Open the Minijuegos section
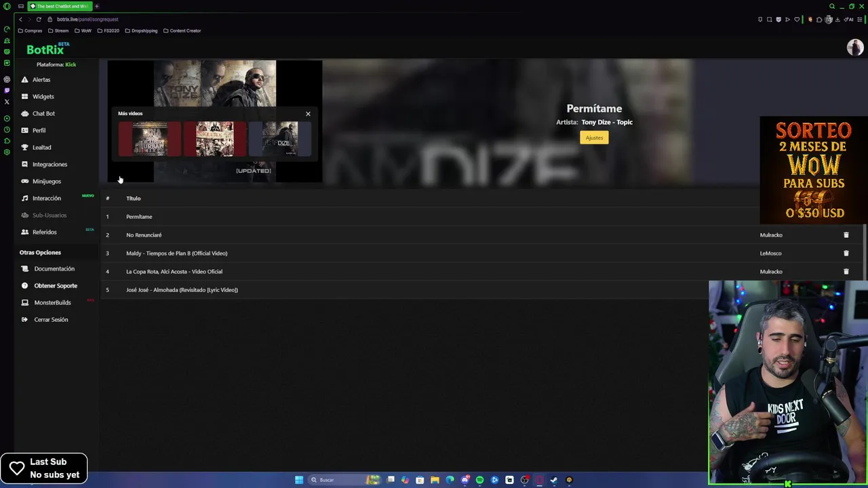Viewport: 868px width, 488px height. (47, 181)
